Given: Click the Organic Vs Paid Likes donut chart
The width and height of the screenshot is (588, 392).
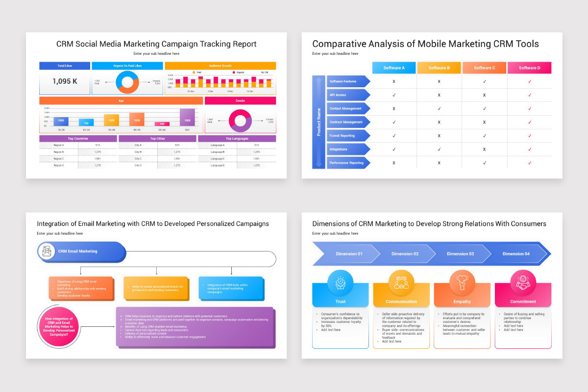Looking at the screenshot, I should coord(127,82).
